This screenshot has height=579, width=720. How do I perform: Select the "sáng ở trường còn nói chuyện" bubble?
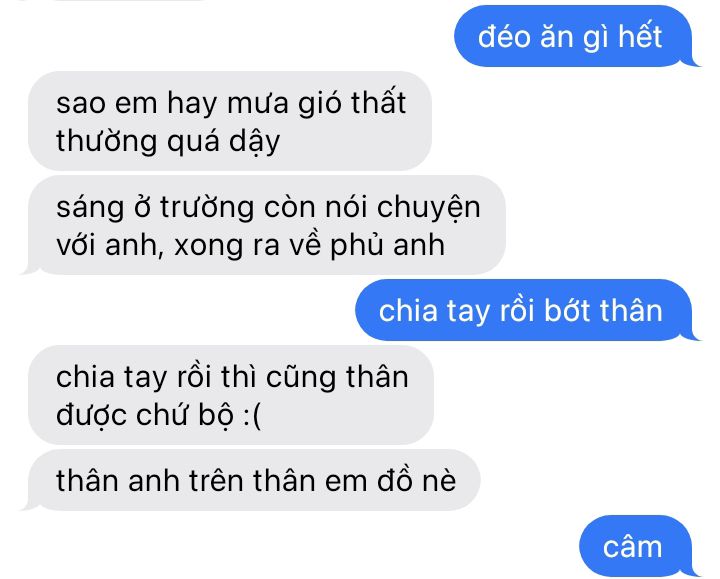pos(264,225)
